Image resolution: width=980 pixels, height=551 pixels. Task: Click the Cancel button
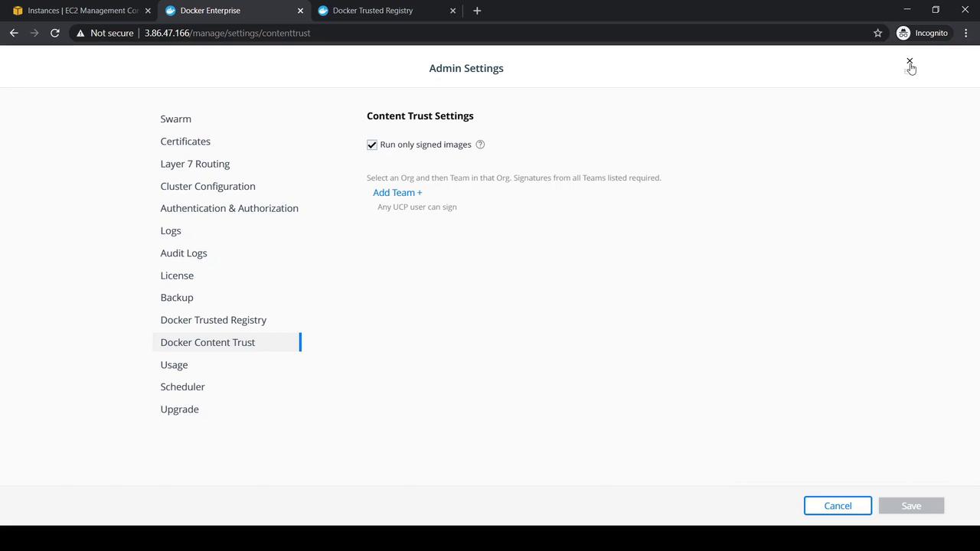838,506
